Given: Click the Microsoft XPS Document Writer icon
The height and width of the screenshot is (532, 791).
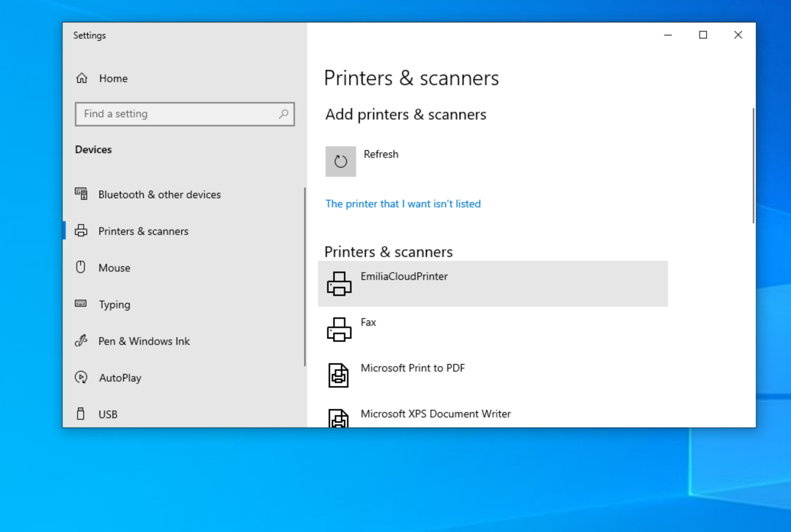Looking at the screenshot, I should (x=339, y=418).
